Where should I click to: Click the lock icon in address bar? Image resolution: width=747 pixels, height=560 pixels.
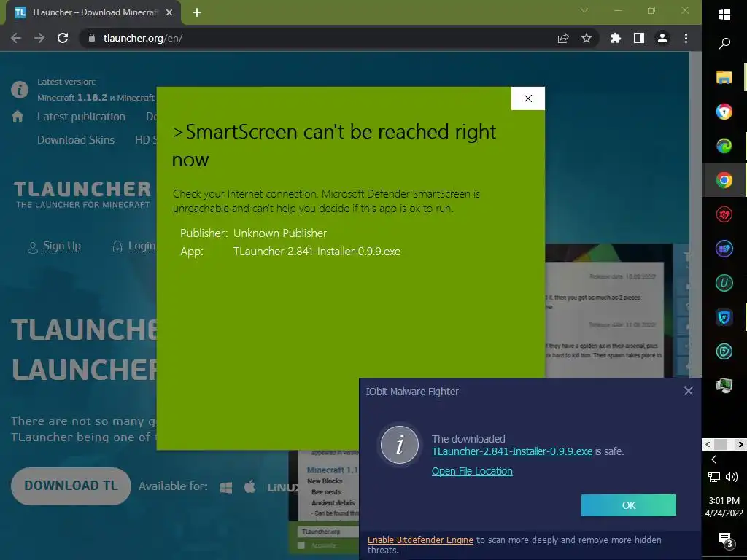[92, 38]
